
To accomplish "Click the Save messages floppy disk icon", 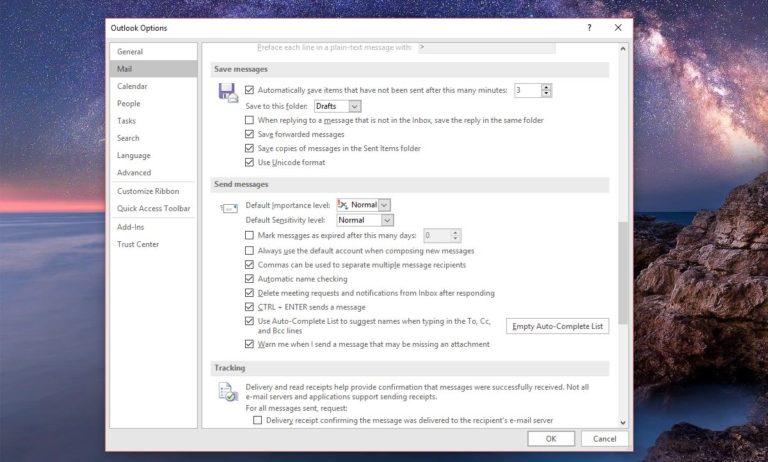I will pos(228,92).
